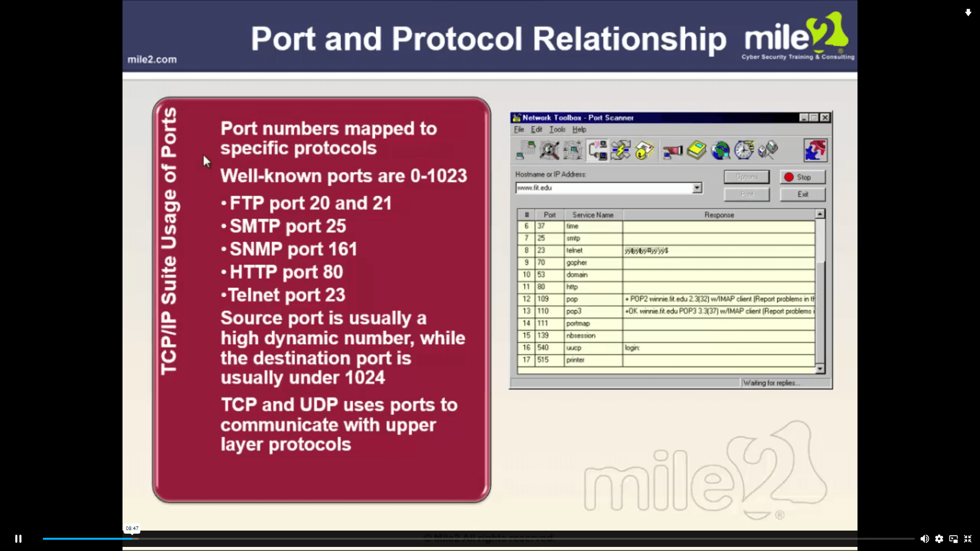This screenshot has width=980, height=551.
Task: Mute the video volume speaker
Action: pos(924,539)
